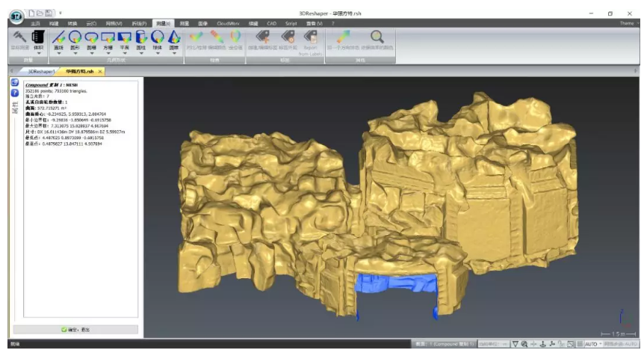644x356 pixels.
Task: Open the Script ribbon tab
Action: pyautogui.click(x=291, y=23)
